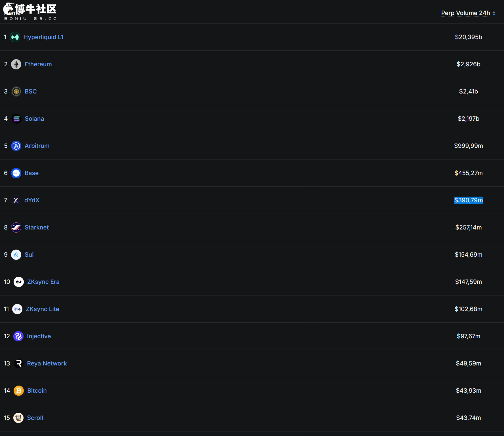Click the $49,59m volume value

(469, 363)
